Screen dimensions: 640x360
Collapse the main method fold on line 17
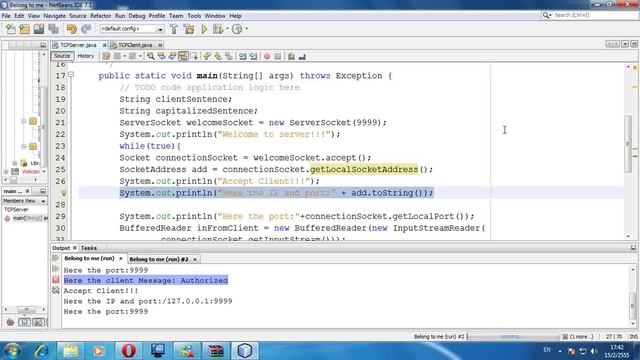[x=71, y=75]
